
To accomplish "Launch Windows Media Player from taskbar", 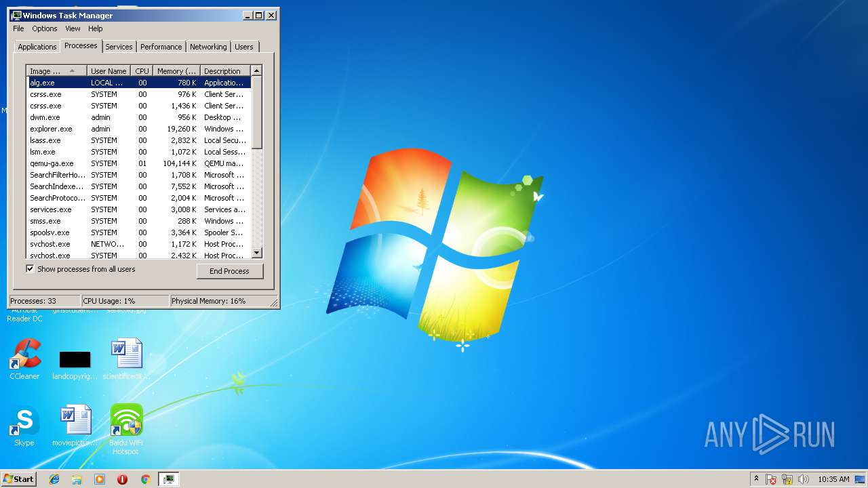I will (100, 479).
